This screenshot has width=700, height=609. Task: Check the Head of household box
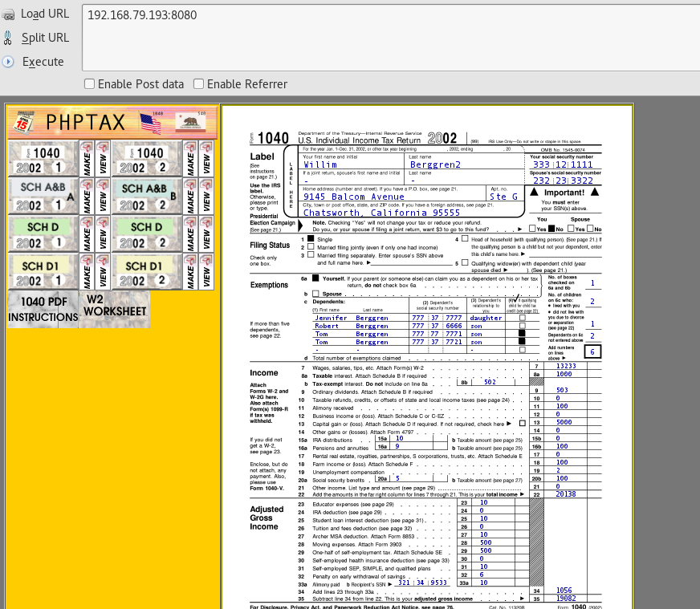pyautogui.click(x=465, y=238)
